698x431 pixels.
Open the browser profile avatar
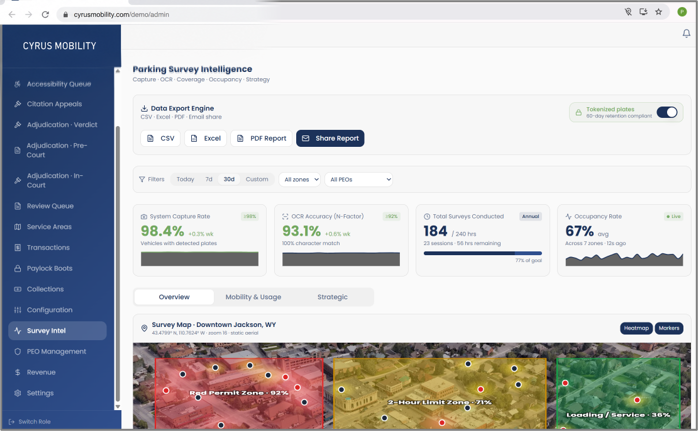click(682, 12)
